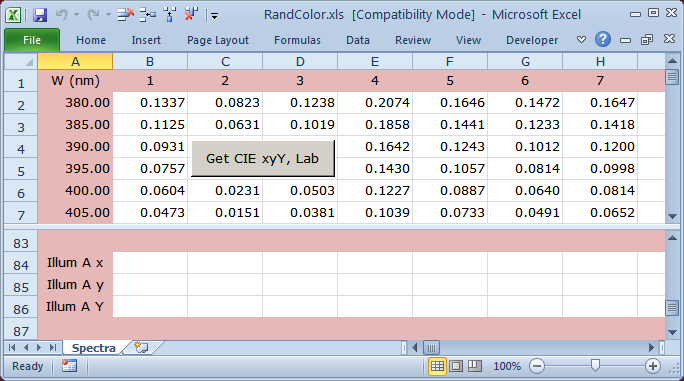Click the Redo arrow icon
The width and height of the screenshot is (684, 381).
pyautogui.click(x=93, y=15)
